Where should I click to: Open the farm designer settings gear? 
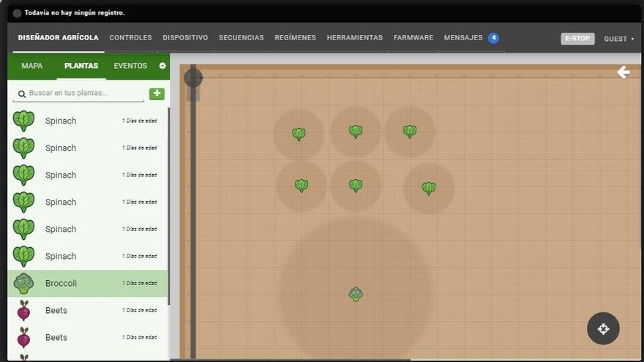pyautogui.click(x=162, y=66)
